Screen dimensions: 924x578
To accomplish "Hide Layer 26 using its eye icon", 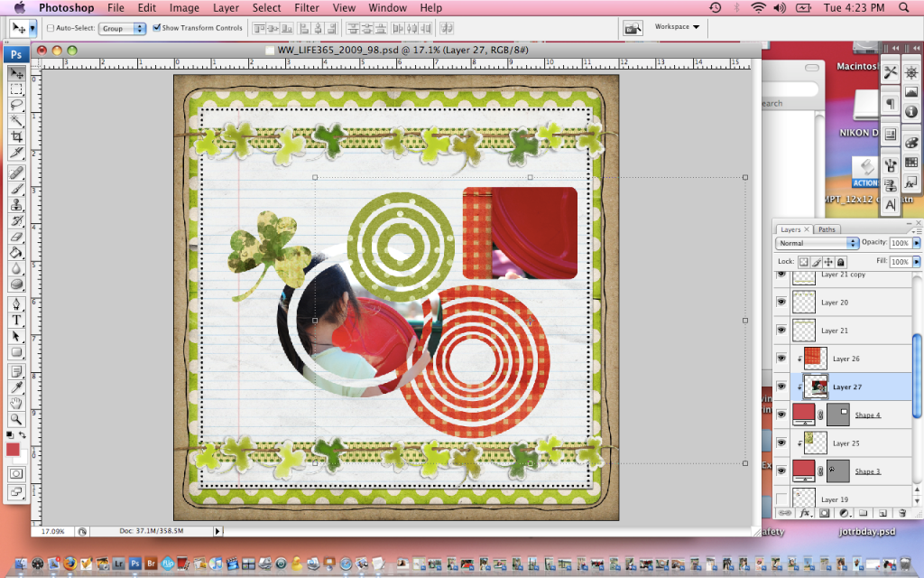I will click(x=781, y=359).
